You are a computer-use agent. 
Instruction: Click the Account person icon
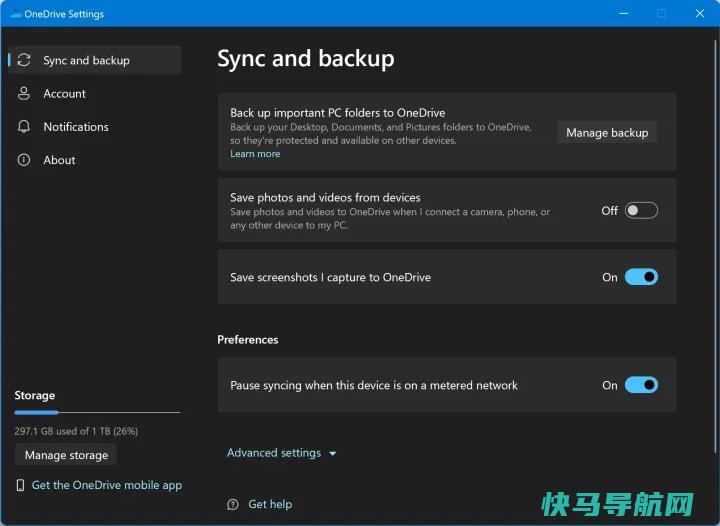coord(24,93)
